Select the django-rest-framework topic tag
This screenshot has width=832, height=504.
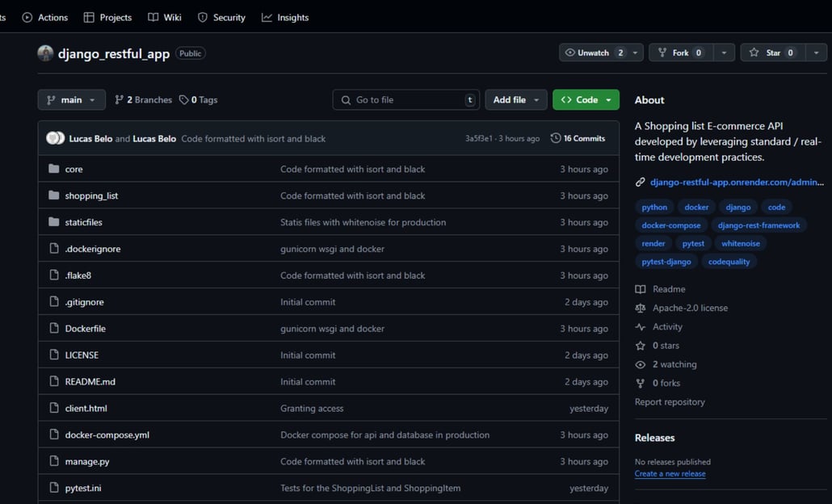(x=758, y=225)
